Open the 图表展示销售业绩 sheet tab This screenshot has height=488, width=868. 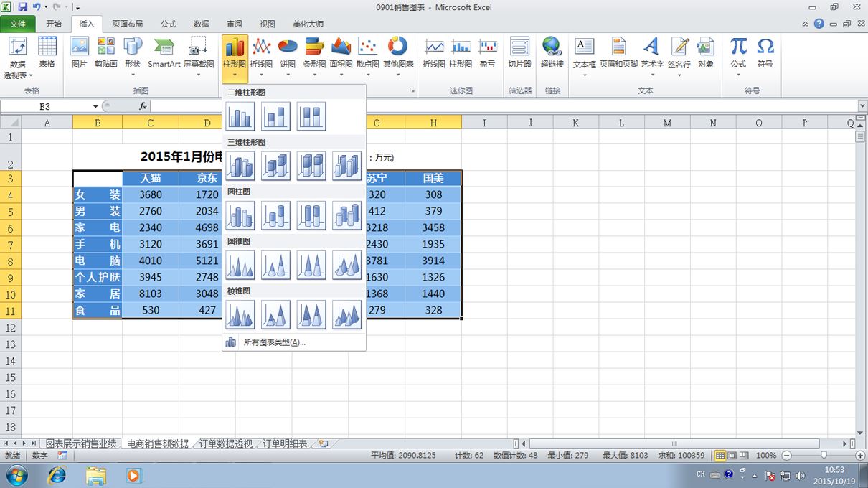click(81, 444)
